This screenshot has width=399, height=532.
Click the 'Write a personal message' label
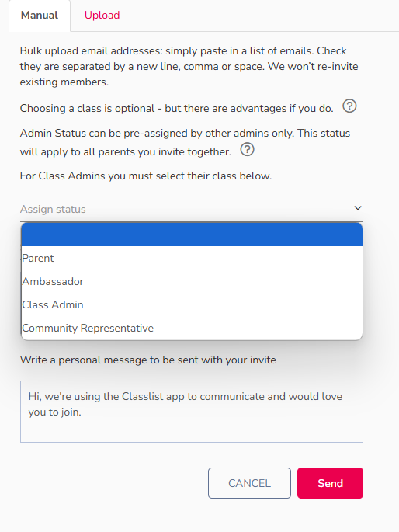[147, 360]
